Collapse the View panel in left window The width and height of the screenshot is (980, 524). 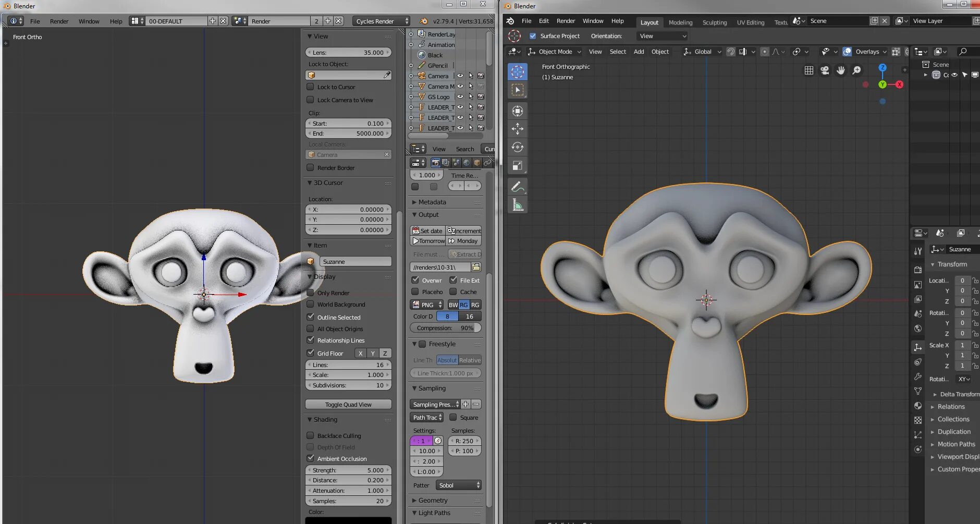[x=310, y=36]
